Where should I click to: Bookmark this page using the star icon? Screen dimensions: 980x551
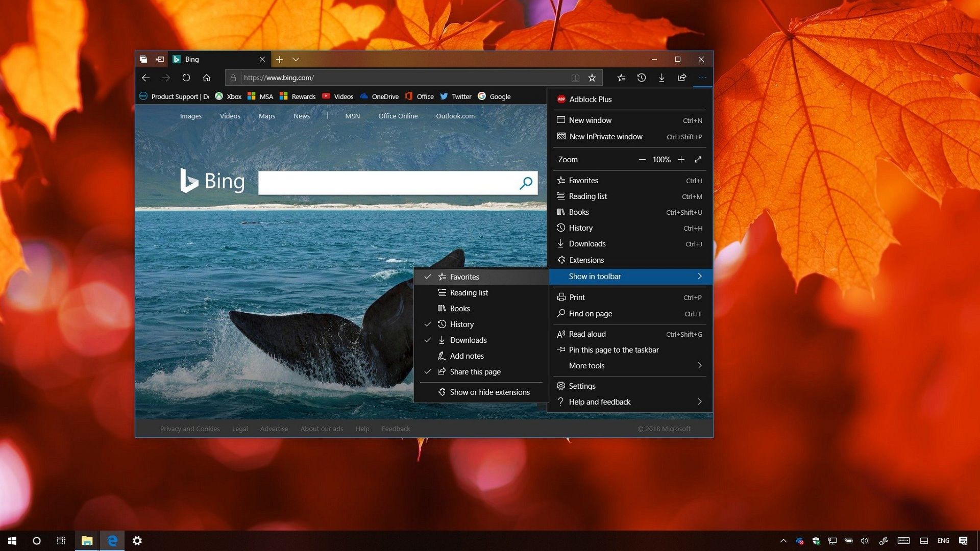592,78
